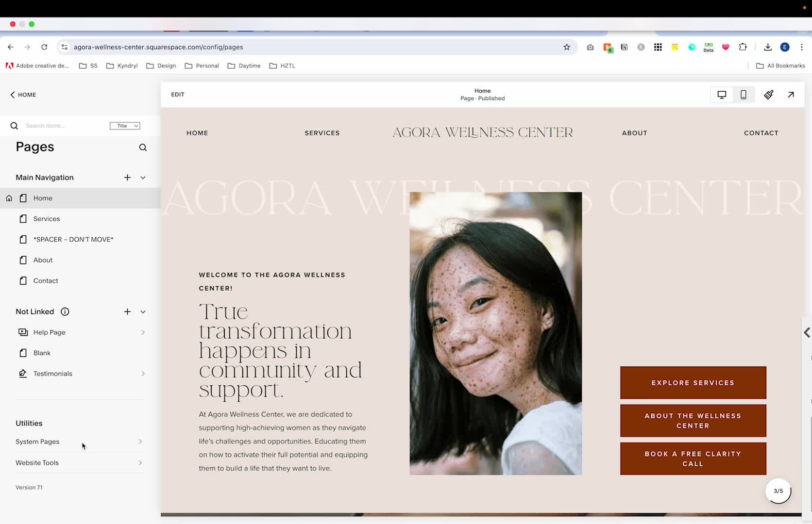The image size is (812, 524).
Task: Click the EDIT button
Action: coord(178,95)
